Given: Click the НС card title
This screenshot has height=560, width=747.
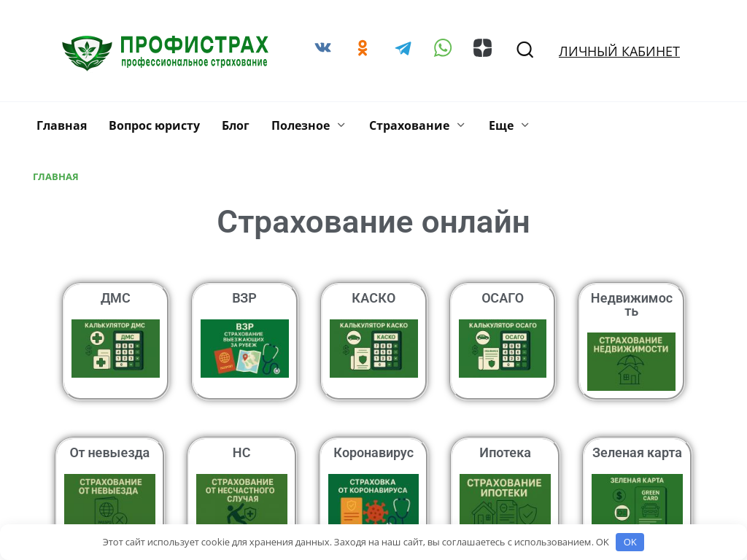Looking at the screenshot, I should 241,452.
